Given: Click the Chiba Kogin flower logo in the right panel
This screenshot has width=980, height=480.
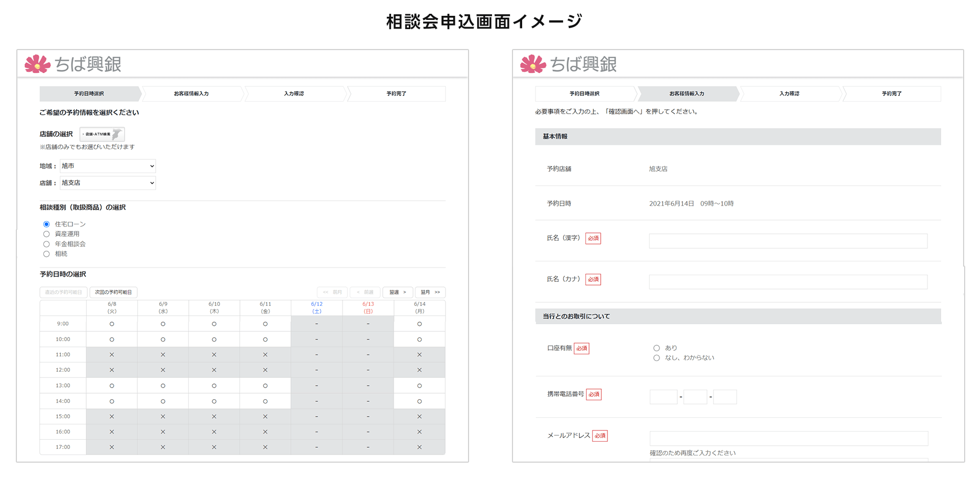Looking at the screenshot, I should click(533, 64).
